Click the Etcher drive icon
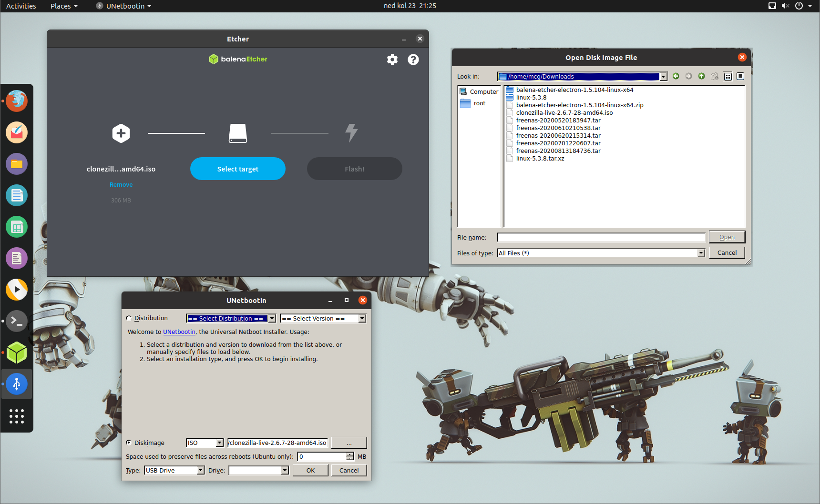The height and width of the screenshot is (504, 820). click(x=238, y=133)
